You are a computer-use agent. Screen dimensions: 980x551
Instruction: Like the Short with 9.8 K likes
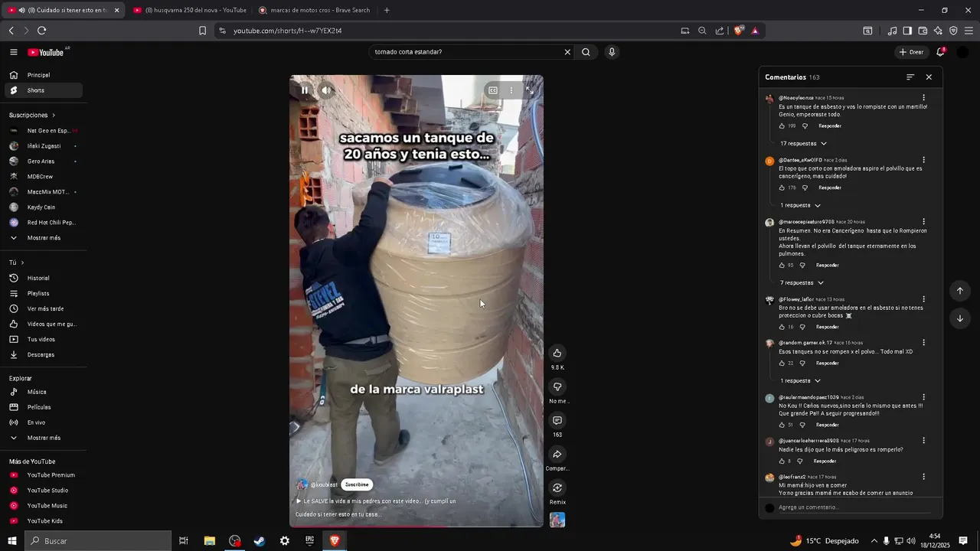557,353
